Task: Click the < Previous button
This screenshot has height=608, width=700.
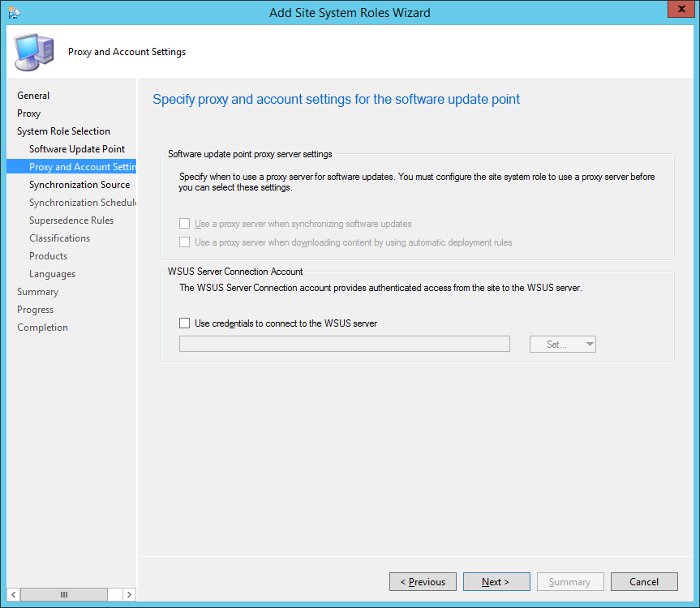Action: tap(423, 582)
